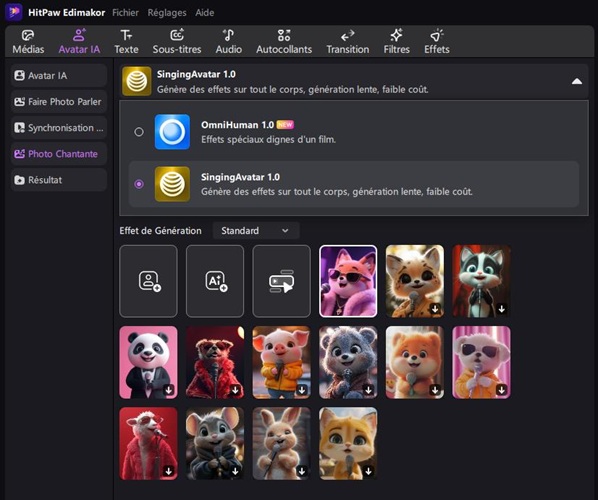Download the gray fluffy bear avatar

pos(369,390)
